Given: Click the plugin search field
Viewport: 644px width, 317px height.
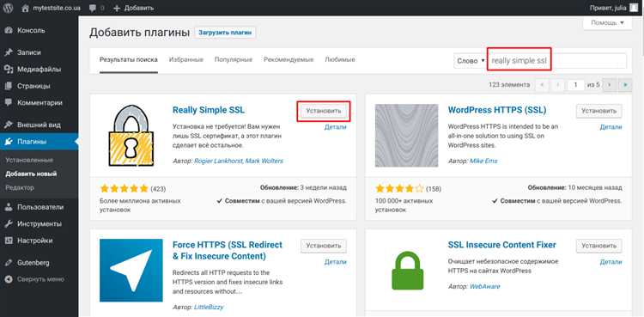Looking at the screenshot, I should tap(556, 61).
